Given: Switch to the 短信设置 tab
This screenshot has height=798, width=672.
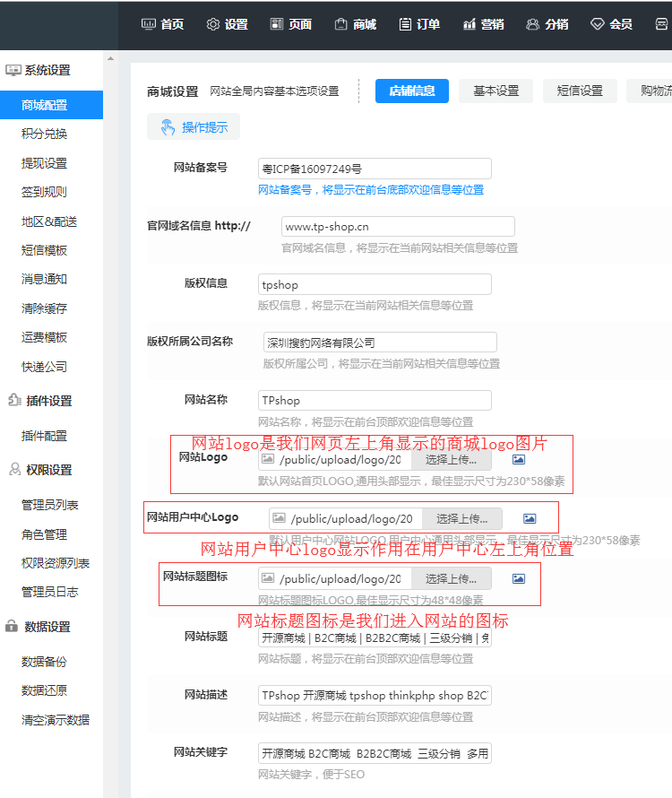Looking at the screenshot, I should pyautogui.click(x=580, y=91).
